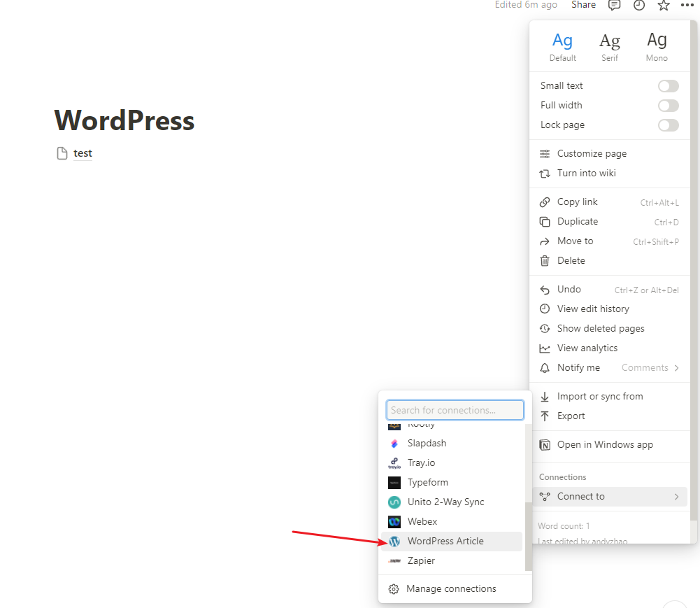Open the comments icon in top bar
Screen dimensions: 700x608
pos(614,6)
